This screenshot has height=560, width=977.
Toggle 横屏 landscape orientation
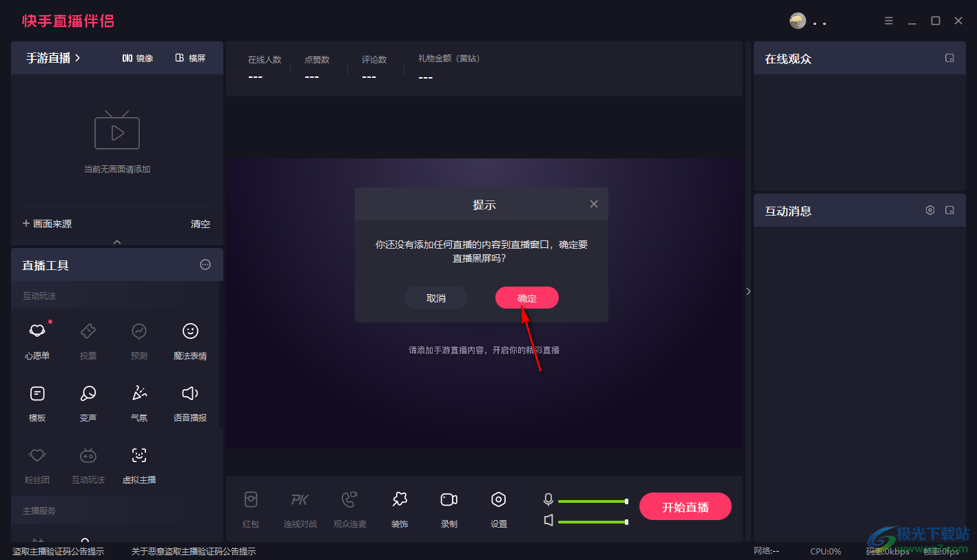coord(190,58)
